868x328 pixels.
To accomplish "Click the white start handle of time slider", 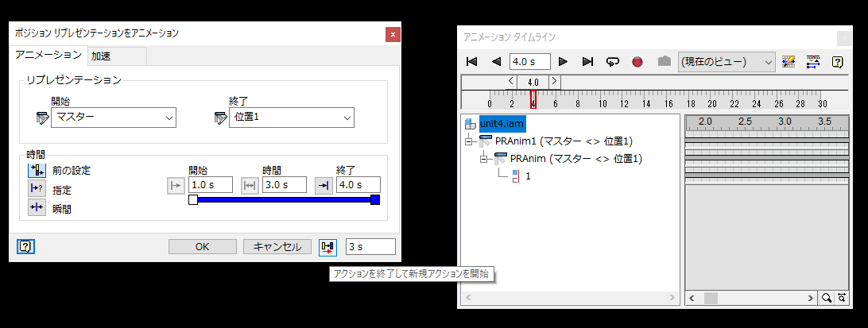I will click(193, 199).
